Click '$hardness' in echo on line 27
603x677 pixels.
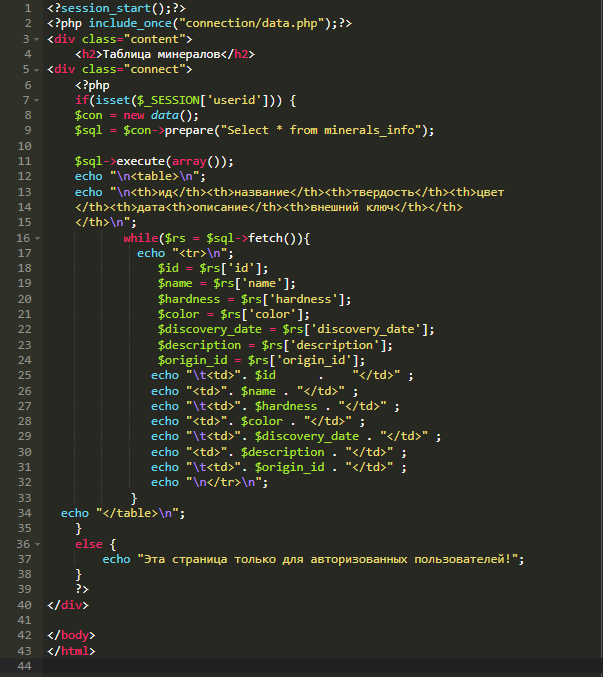pyautogui.click(x=286, y=407)
